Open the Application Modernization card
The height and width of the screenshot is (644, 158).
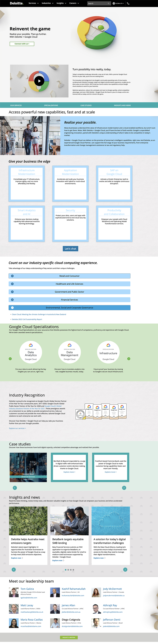(x=70, y=183)
